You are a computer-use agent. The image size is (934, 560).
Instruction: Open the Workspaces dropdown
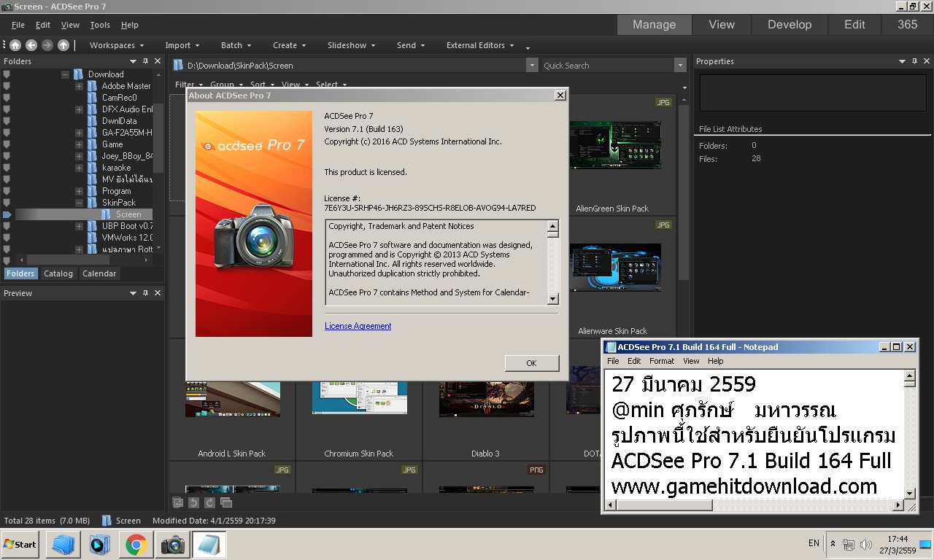click(x=117, y=45)
